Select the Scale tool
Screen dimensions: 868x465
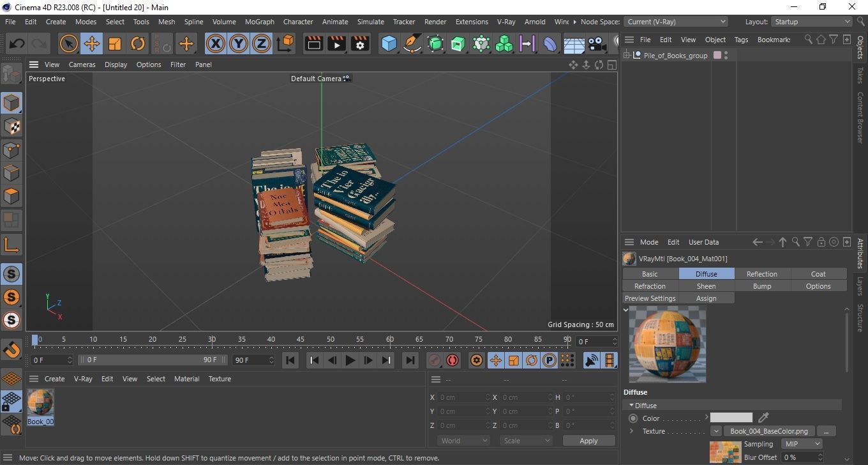tap(114, 44)
